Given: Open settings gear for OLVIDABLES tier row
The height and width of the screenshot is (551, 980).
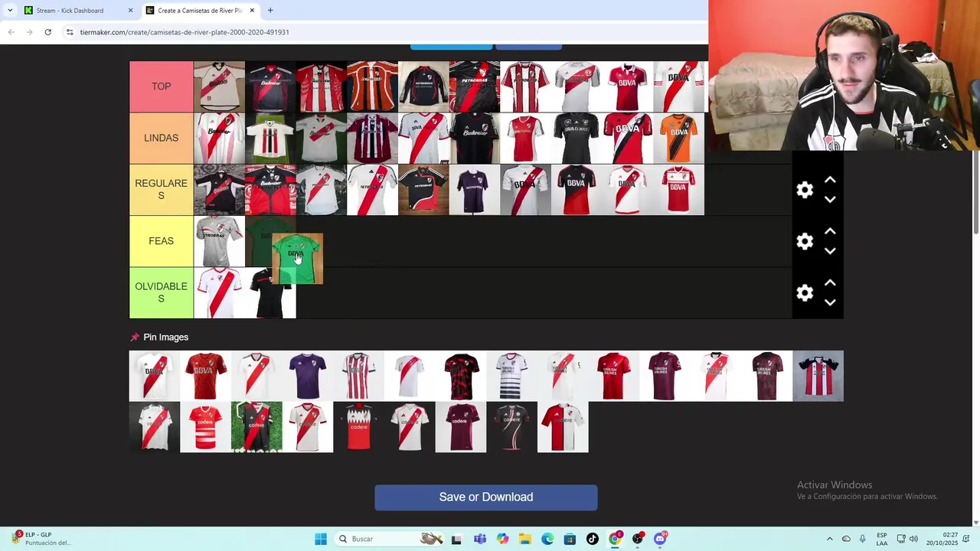Looking at the screenshot, I should 805,292.
